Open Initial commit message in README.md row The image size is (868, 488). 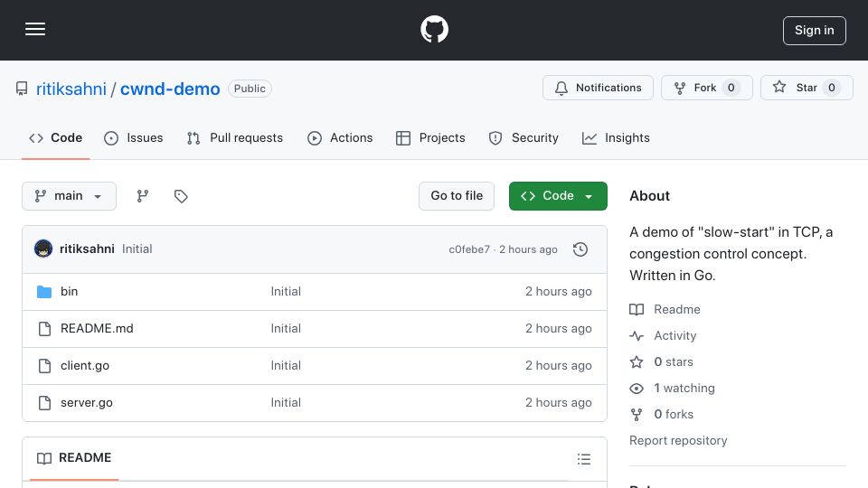[x=286, y=329]
